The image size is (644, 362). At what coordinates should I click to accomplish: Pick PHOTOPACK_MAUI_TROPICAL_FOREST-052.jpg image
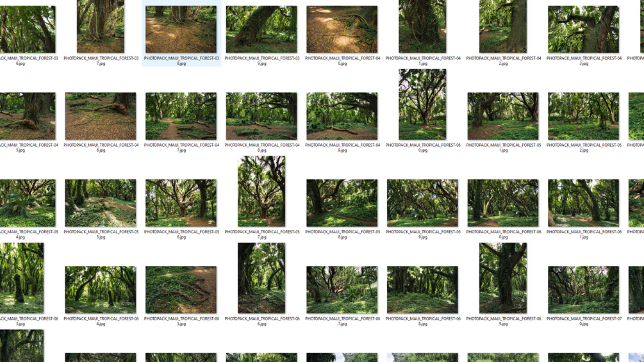point(583,116)
